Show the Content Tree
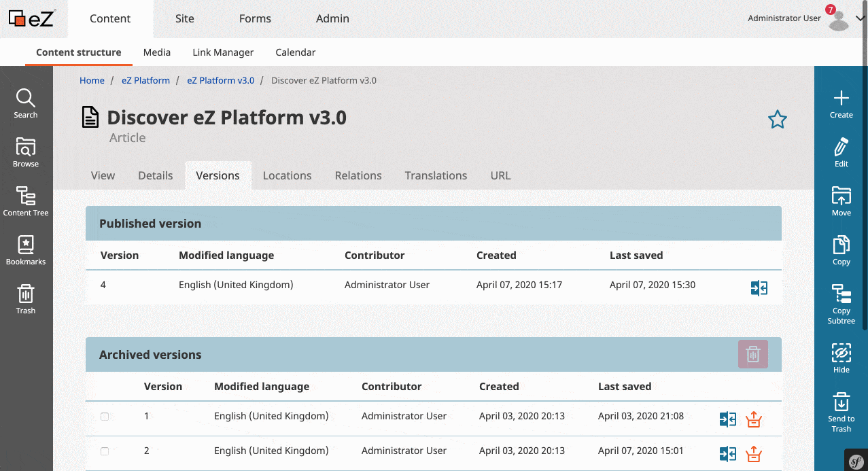868x471 pixels. pos(26,202)
